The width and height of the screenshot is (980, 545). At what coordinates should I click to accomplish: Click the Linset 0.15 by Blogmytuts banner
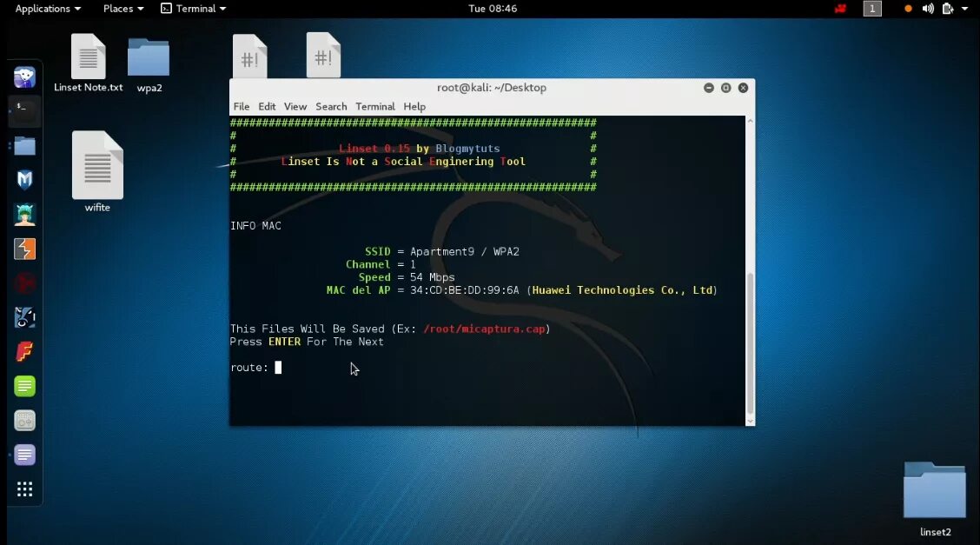point(420,148)
